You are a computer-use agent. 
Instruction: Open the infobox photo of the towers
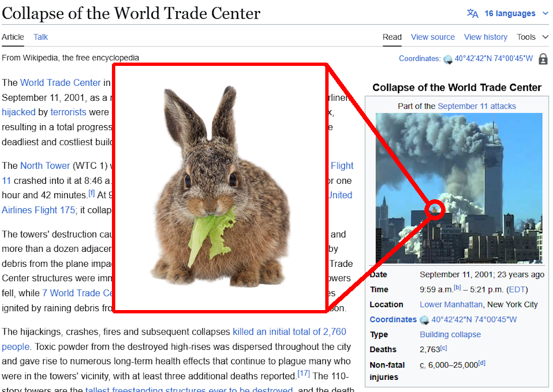(x=459, y=188)
